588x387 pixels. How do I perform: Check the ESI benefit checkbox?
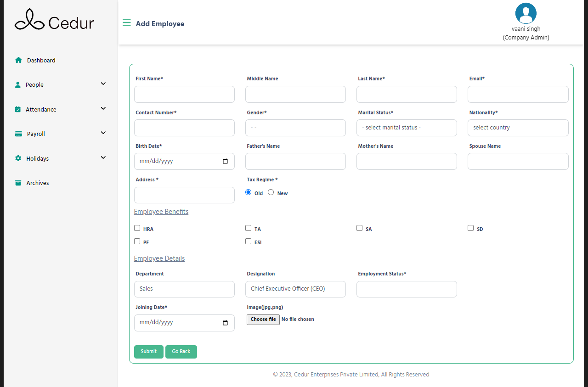[249, 241]
